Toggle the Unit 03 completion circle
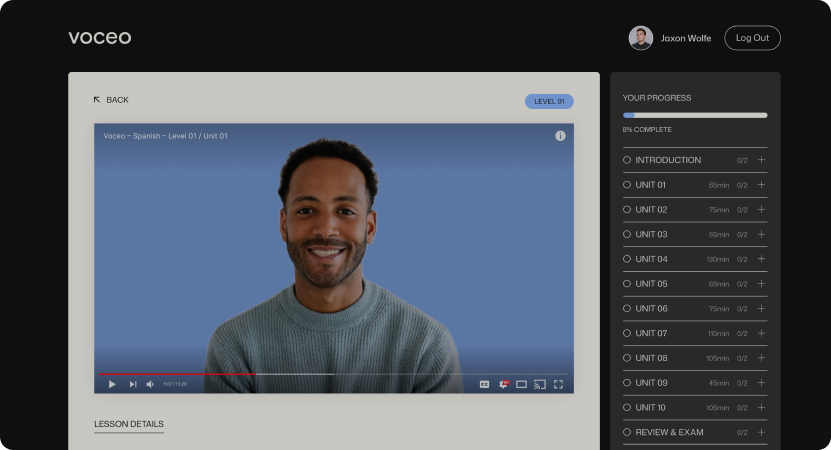Screen dimensions: 831x450 627,234
